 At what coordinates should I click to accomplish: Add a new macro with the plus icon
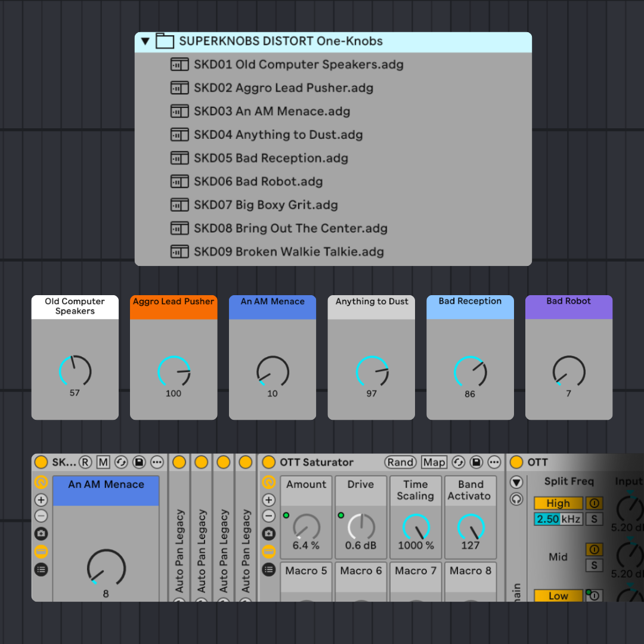(x=41, y=500)
